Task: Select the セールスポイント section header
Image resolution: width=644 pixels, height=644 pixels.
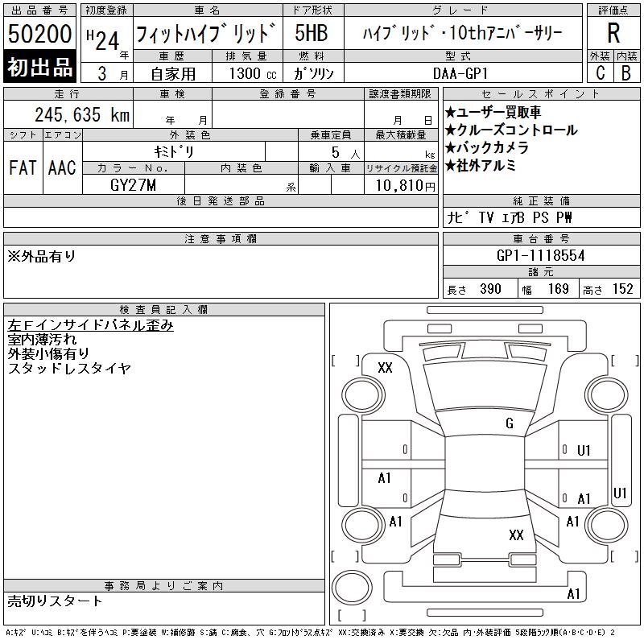Action: [x=541, y=94]
